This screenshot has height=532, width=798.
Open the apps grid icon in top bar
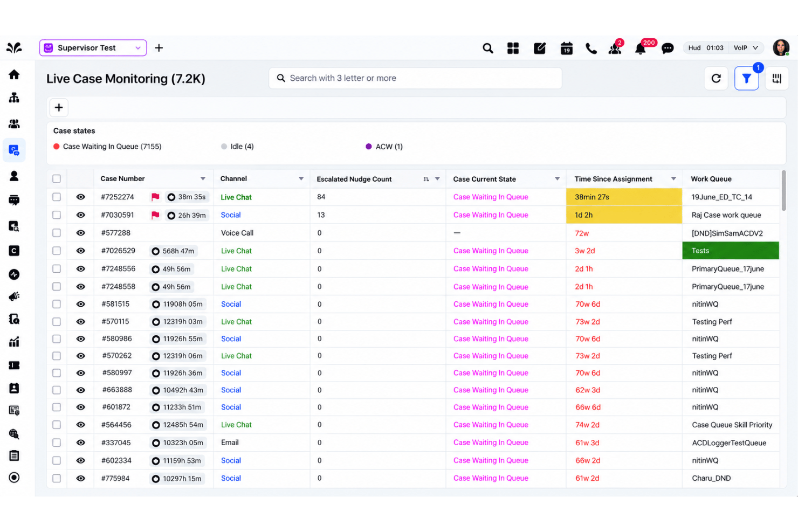[x=513, y=49]
